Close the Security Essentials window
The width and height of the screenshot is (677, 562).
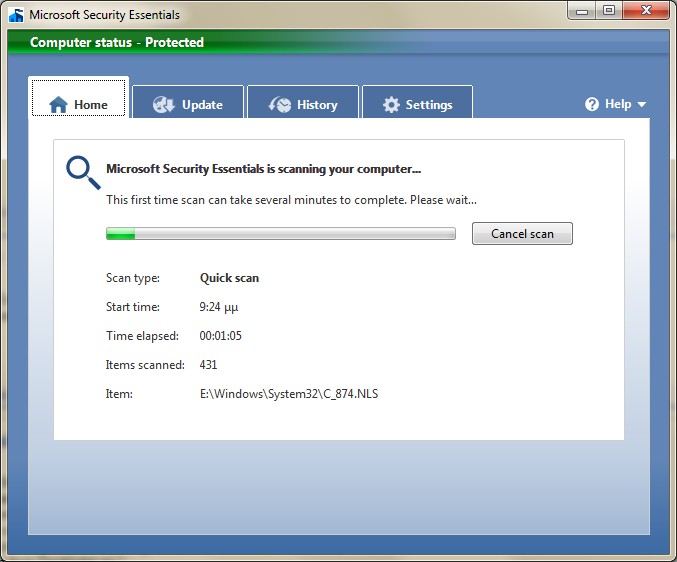click(646, 11)
